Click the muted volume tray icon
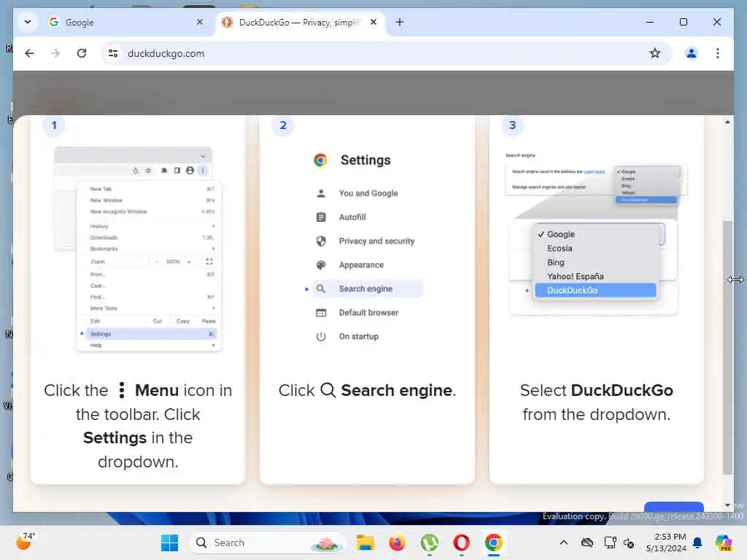This screenshot has height=560, width=747. coord(629,542)
